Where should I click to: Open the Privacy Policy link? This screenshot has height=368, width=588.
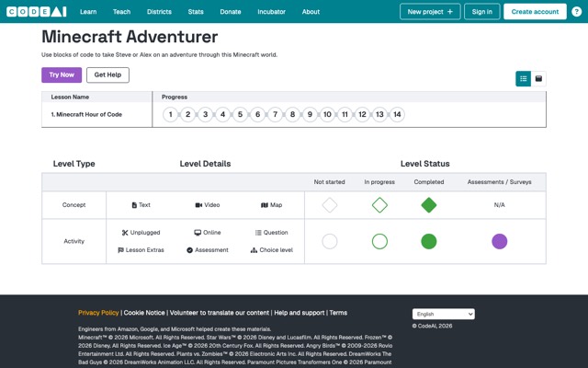pyautogui.click(x=98, y=313)
